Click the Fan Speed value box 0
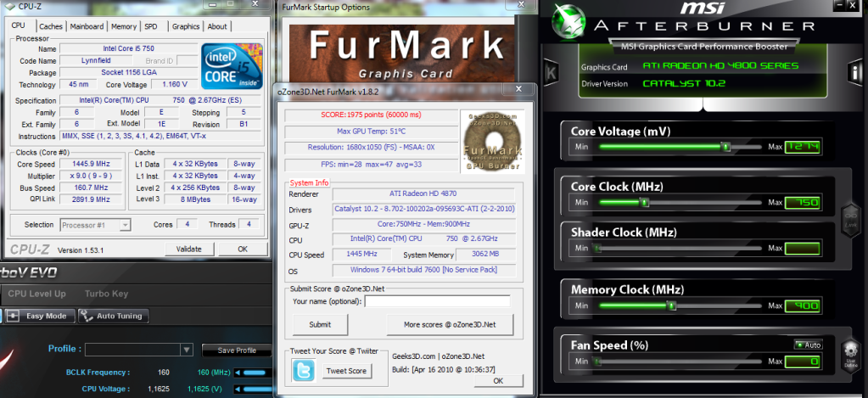Viewport: 868px width, 398px height. (802, 362)
